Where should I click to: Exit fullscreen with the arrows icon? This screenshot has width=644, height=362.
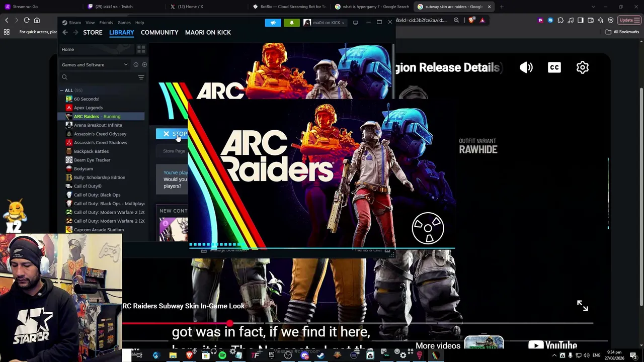point(583,306)
